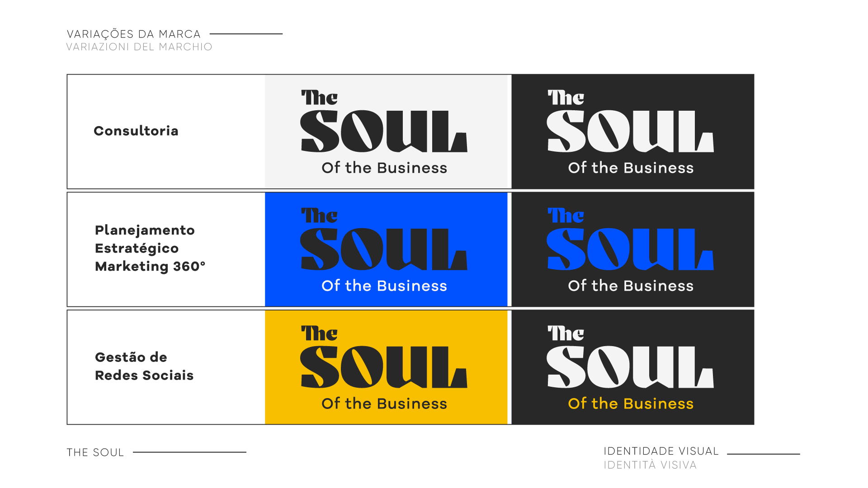Click the logo on blue background

coord(384,250)
